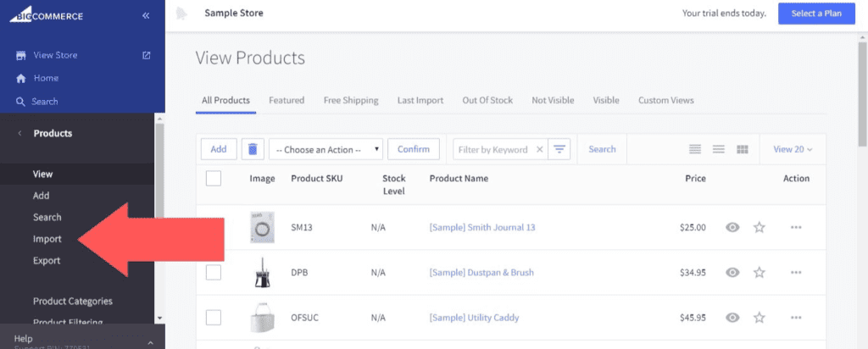Toggle visibility eye for Smith Journal 13
Image resolution: width=868 pixels, height=349 pixels.
(x=732, y=227)
